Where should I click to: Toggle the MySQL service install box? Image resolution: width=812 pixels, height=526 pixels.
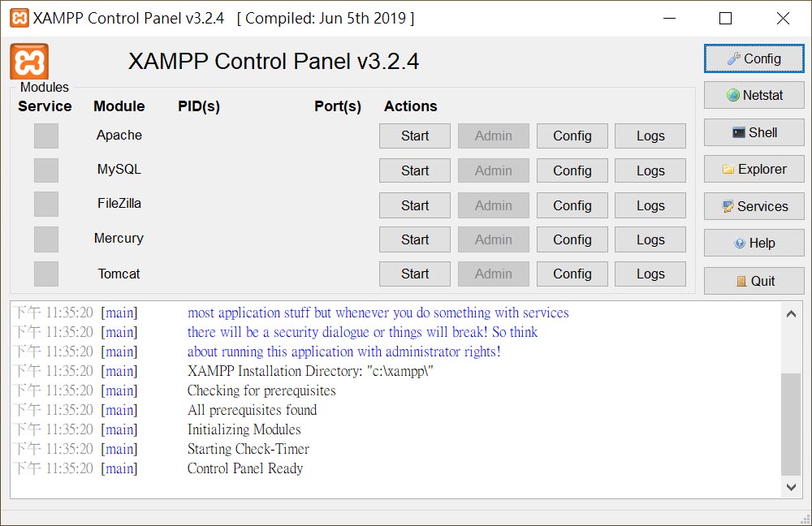46,170
